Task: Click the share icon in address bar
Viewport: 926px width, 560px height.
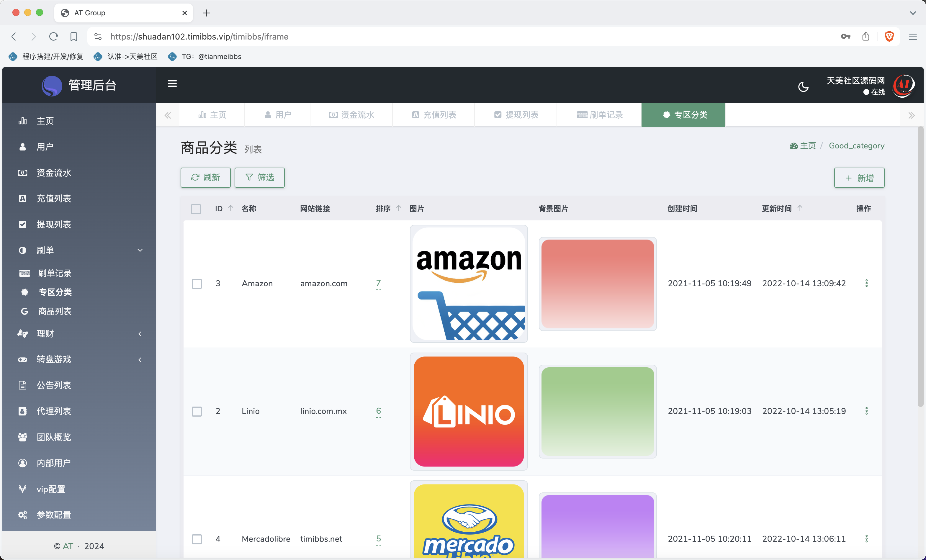Action: click(866, 37)
